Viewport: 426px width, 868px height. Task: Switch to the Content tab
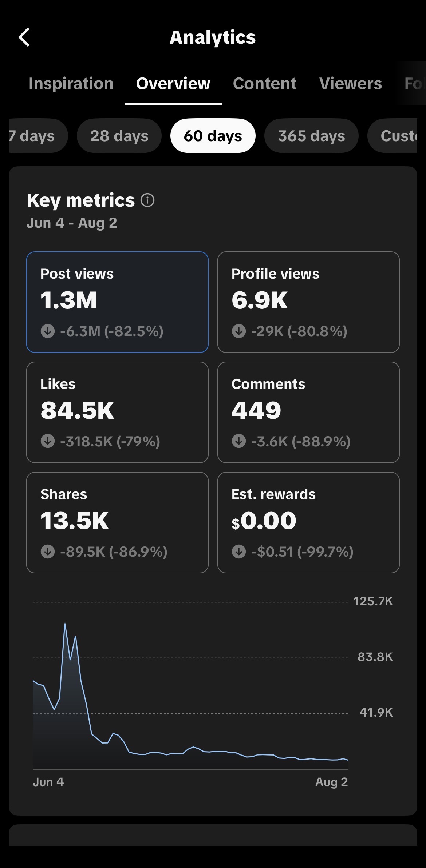pyautogui.click(x=265, y=84)
